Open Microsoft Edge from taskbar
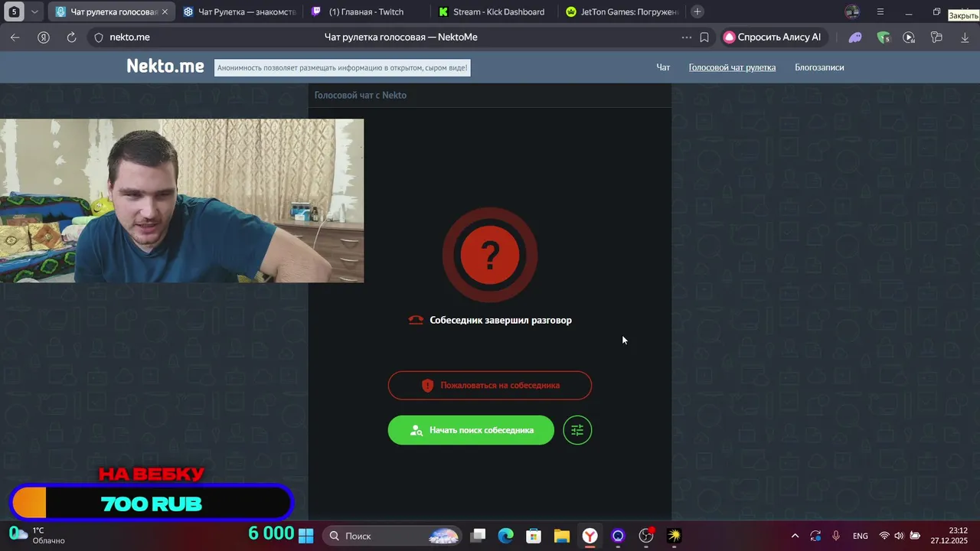980x551 pixels. (506, 536)
